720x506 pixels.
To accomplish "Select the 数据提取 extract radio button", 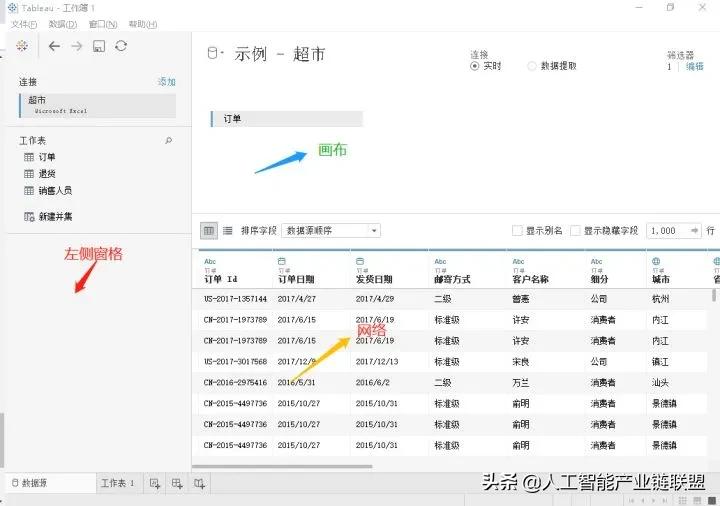I will coord(532,66).
